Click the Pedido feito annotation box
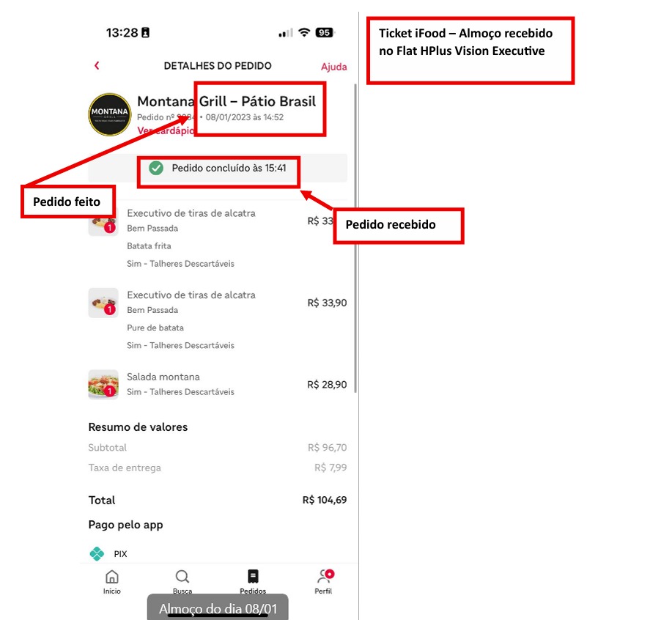672x620 pixels. tap(68, 202)
